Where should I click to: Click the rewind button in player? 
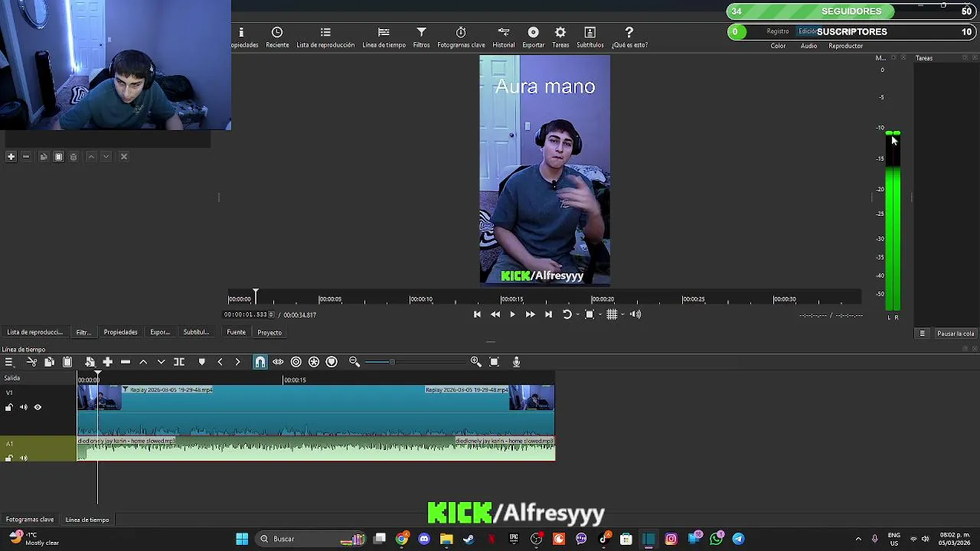pyautogui.click(x=495, y=315)
